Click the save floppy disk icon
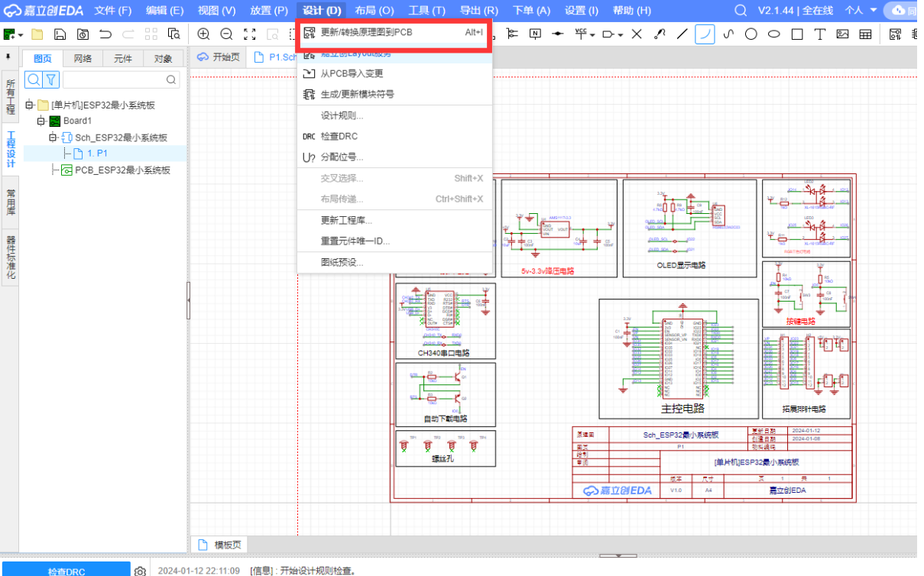The height and width of the screenshot is (576, 924). 60,34
